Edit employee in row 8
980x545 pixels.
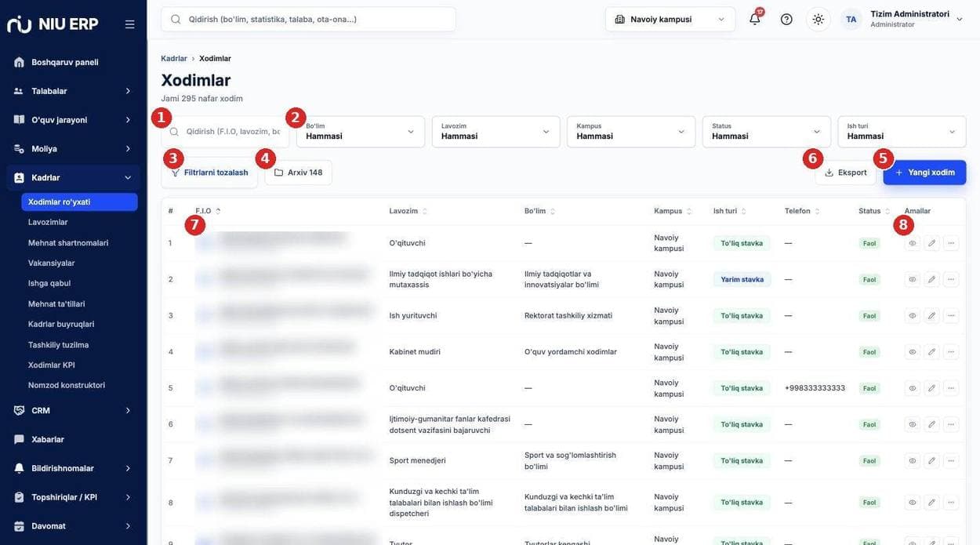[x=931, y=502]
